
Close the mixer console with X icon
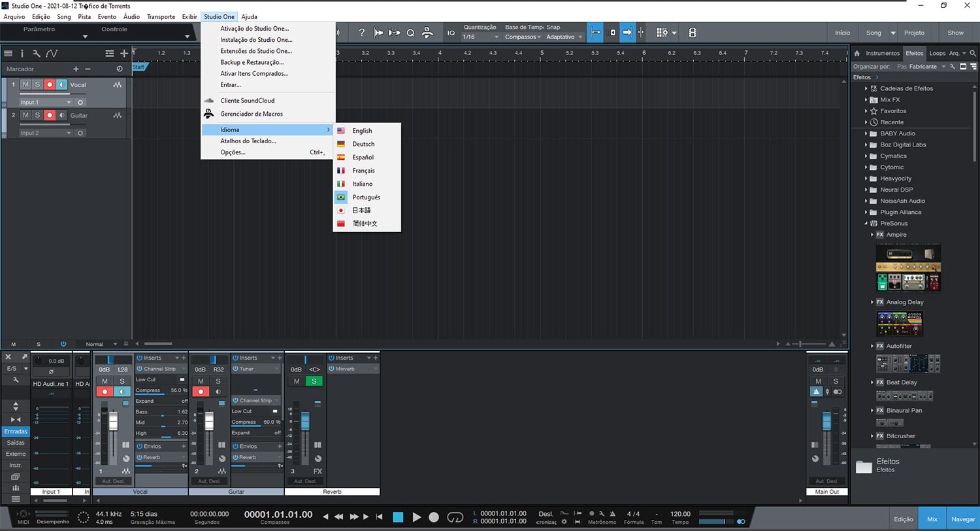click(8, 357)
